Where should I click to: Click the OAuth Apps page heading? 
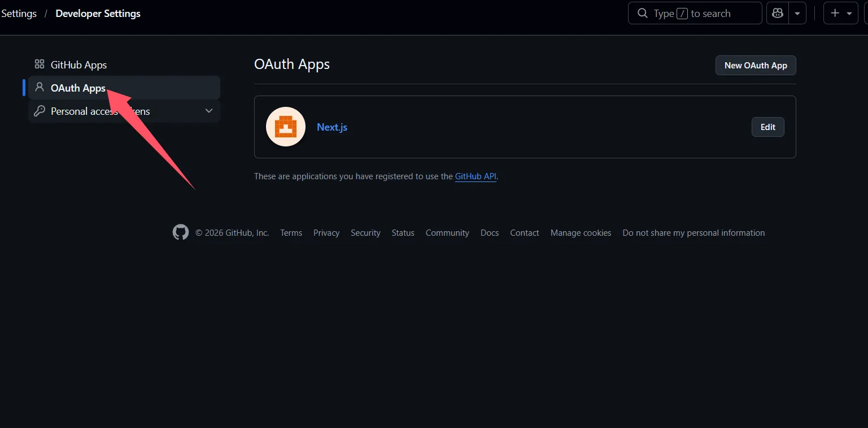292,64
